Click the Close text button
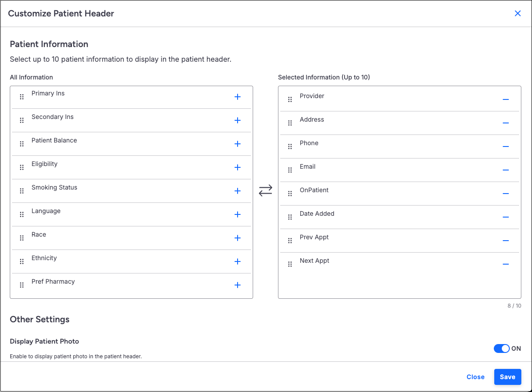Viewport: 532px width, 392px height. pos(475,377)
